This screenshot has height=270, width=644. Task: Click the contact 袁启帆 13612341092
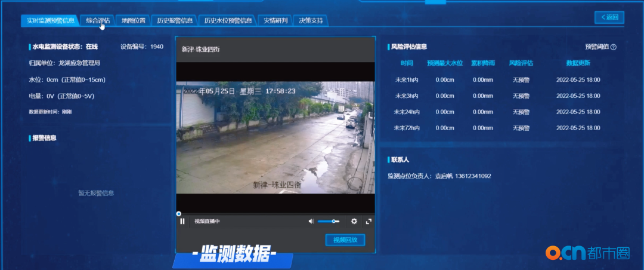click(x=463, y=176)
